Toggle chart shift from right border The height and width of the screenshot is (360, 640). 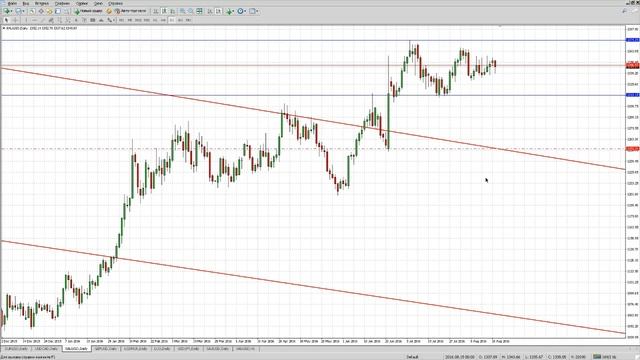218,11
